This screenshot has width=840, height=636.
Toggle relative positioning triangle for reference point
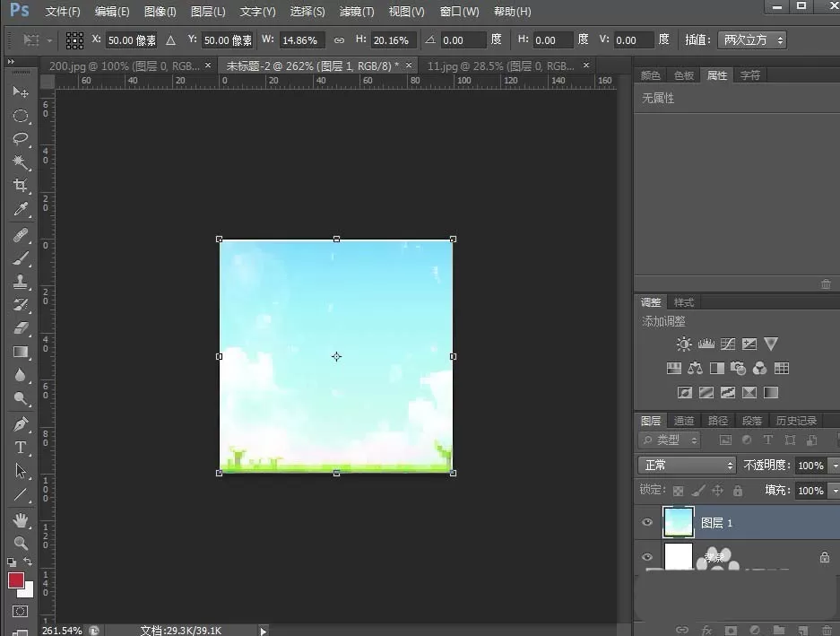(170, 40)
